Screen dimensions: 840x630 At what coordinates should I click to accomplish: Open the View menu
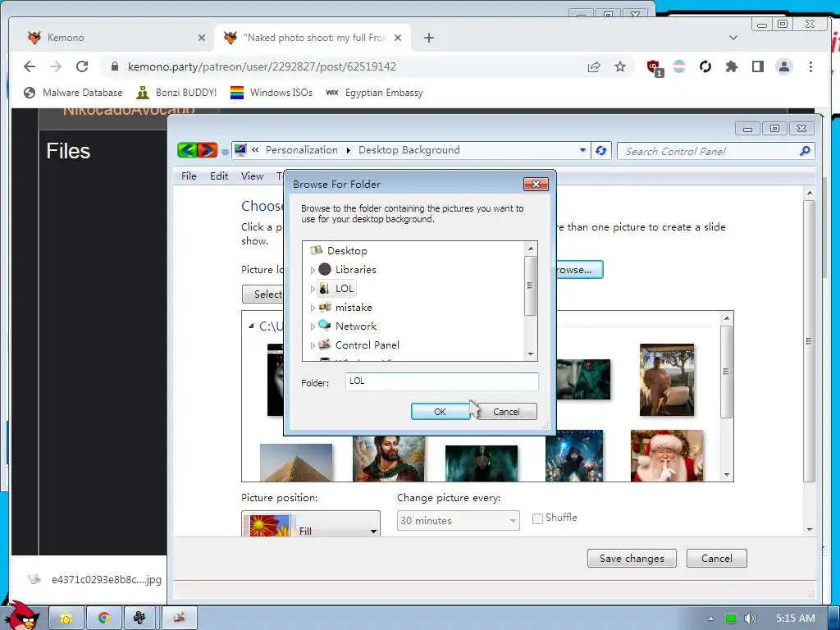[x=252, y=176]
